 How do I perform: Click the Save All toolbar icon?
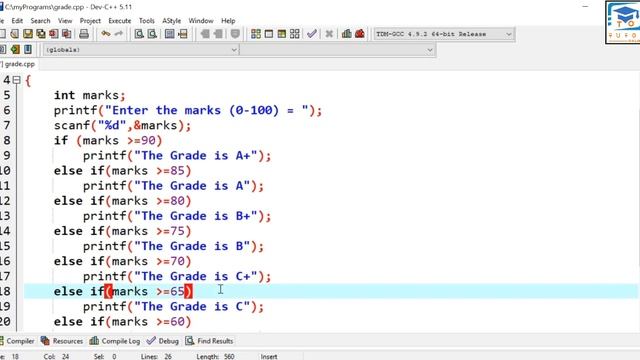tap(40, 34)
